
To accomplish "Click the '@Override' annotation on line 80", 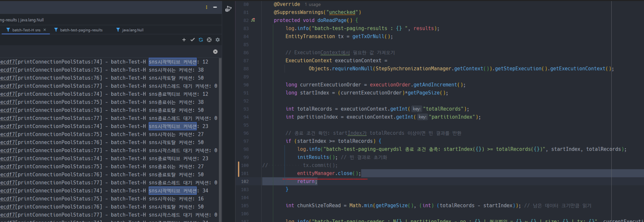I will [x=287, y=4].
